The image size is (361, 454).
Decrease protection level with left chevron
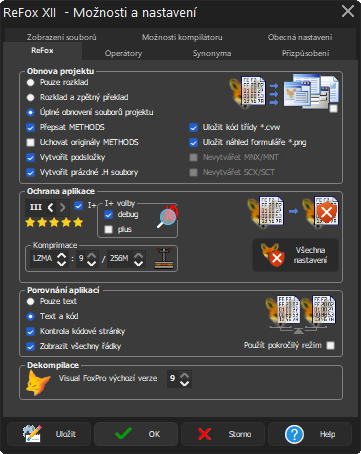(x=50, y=208)
